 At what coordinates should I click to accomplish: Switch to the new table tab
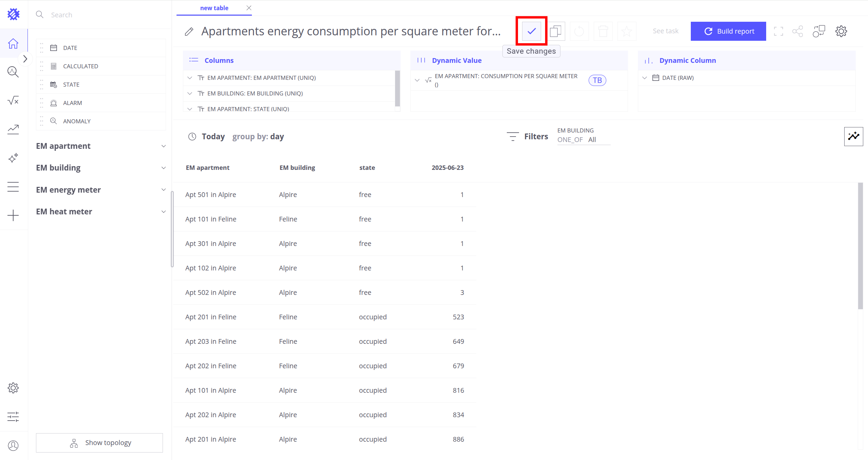click(214, 8)
